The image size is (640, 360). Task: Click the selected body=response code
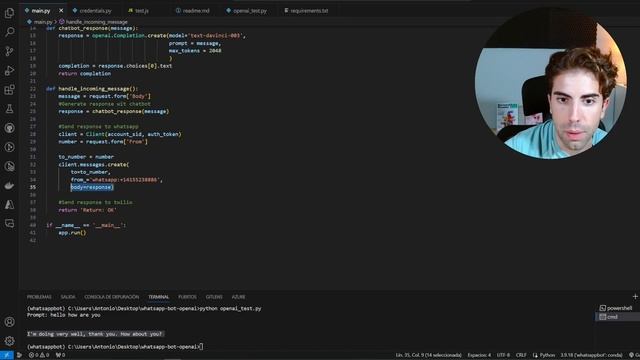pyautogui.click(x=92, y=187)
